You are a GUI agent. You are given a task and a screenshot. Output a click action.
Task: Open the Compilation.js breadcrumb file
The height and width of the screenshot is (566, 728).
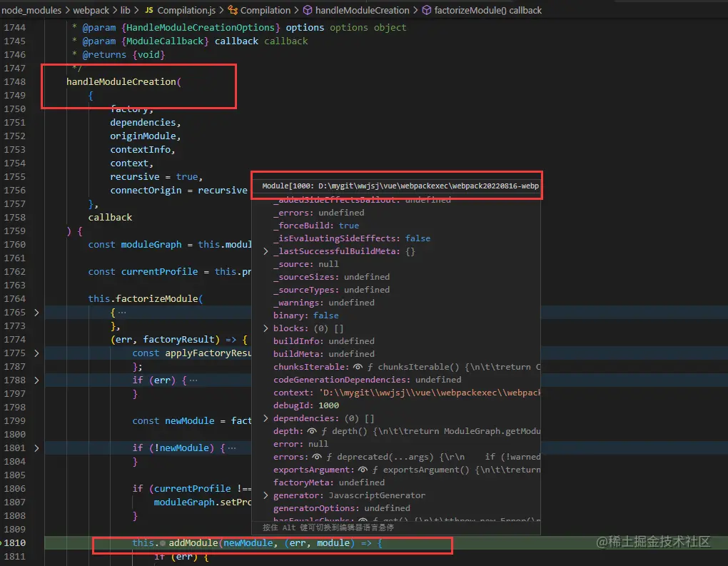pyautogui.click(x=187, y=10)
